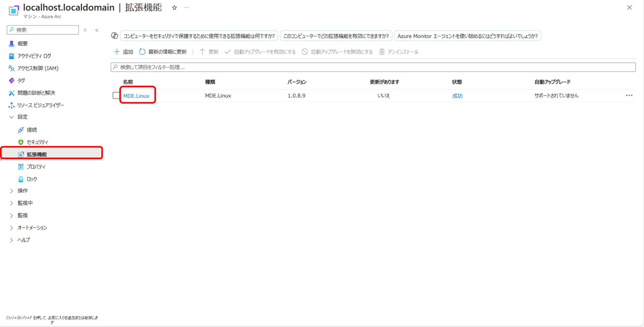
Task: Click the 状態 column header
Action: click(x=457, y=82)
